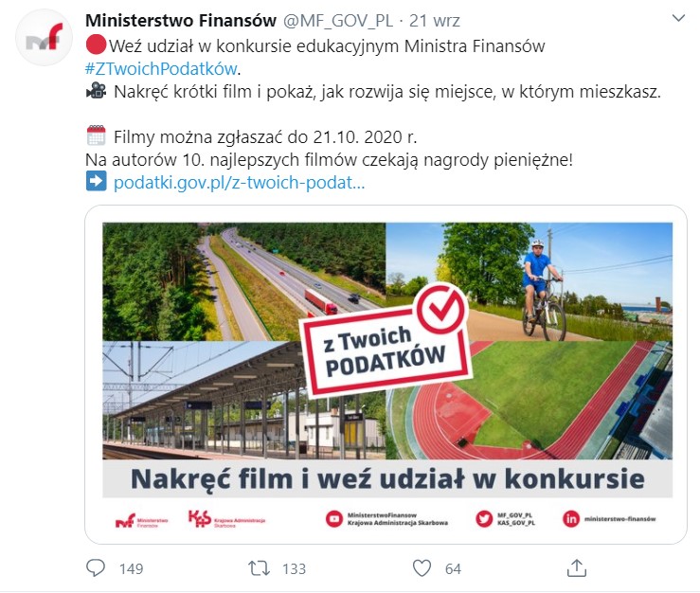Follow the podatki.gov.pl link

tap(240, 183)
